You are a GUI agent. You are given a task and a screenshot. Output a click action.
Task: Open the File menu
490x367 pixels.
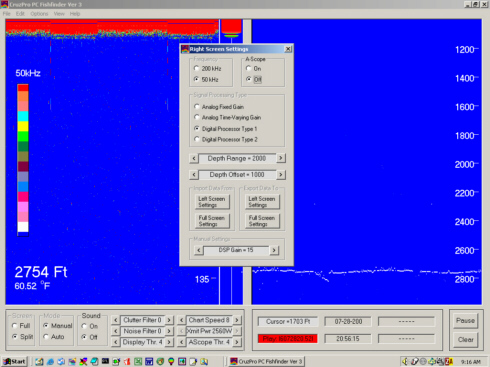7,14
